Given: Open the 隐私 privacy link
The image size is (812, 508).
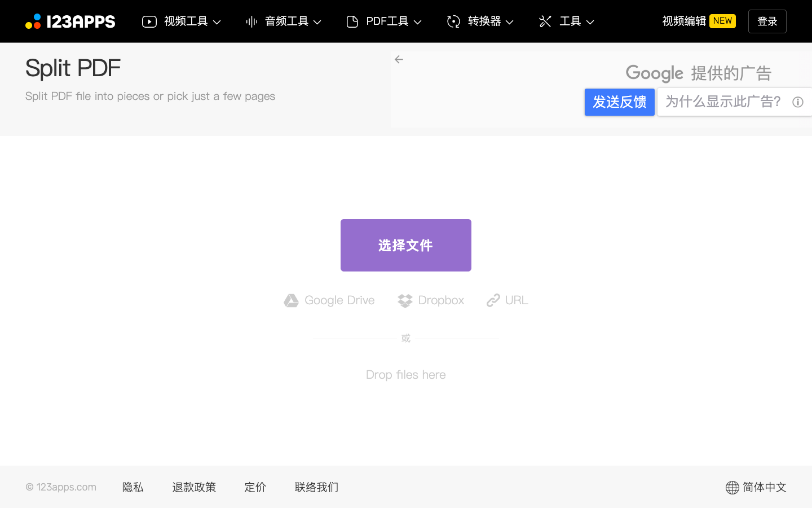Looking at the screenshot, I should tap(133, 487).
